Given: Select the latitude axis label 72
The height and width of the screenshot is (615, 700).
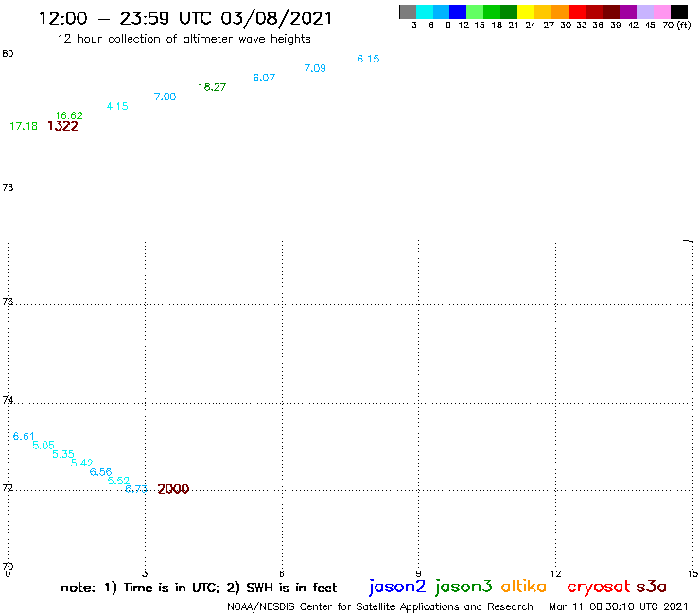Looking at the screenshot, I should [8, 487].
